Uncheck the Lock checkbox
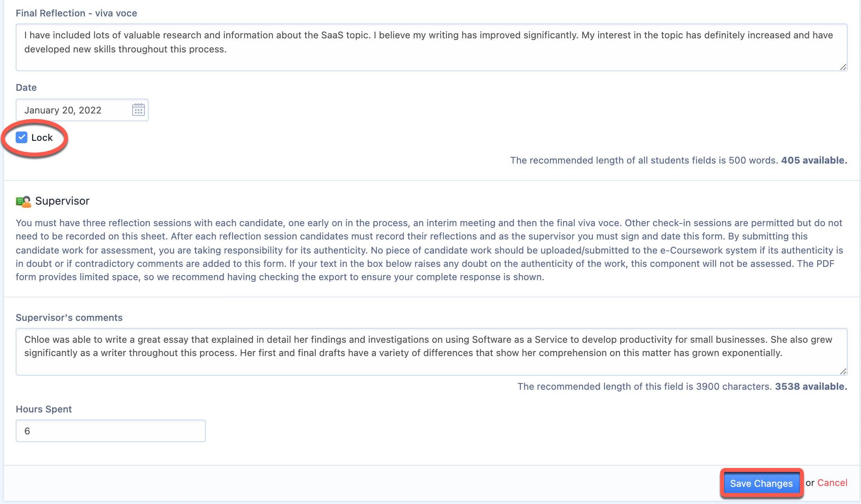The image size is (861, 504). coord(22,137)
